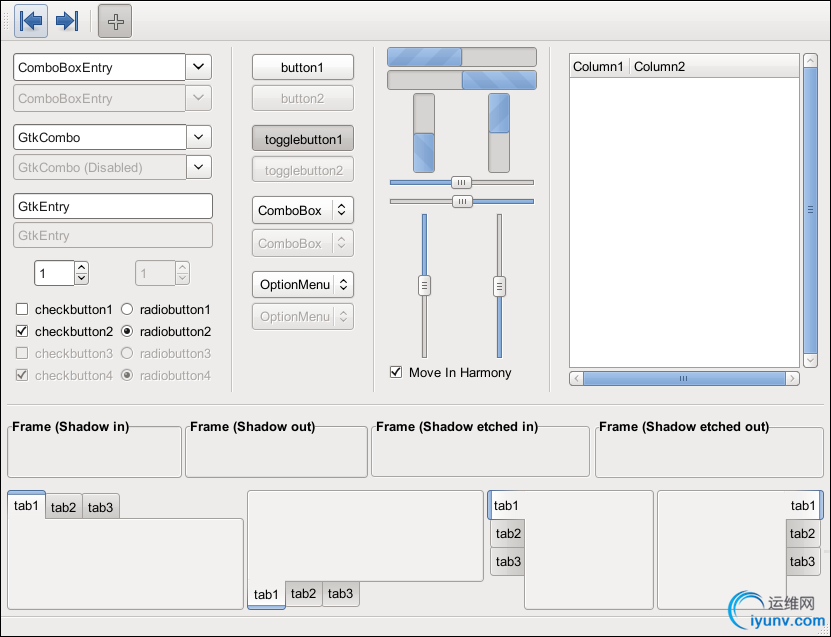Click the top horizontal progress bar
Viewport: 831px width, 637px height.
coord(462,57)
